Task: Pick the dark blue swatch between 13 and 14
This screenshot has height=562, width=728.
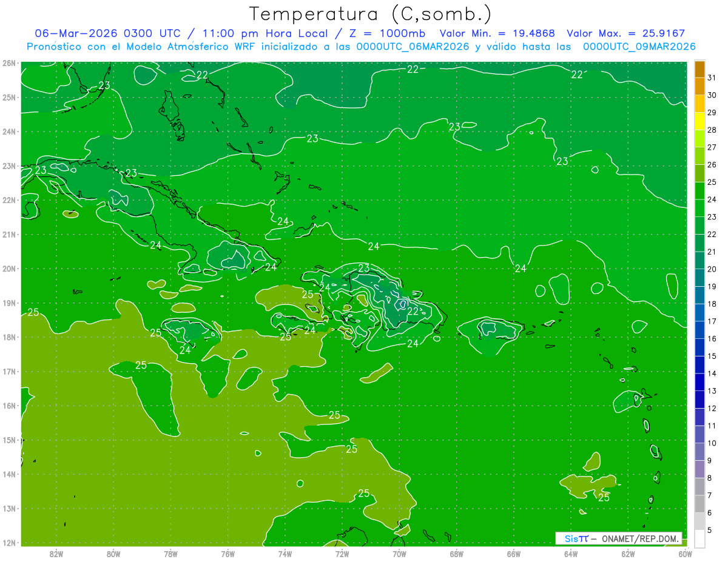Action: click(699, 382)
